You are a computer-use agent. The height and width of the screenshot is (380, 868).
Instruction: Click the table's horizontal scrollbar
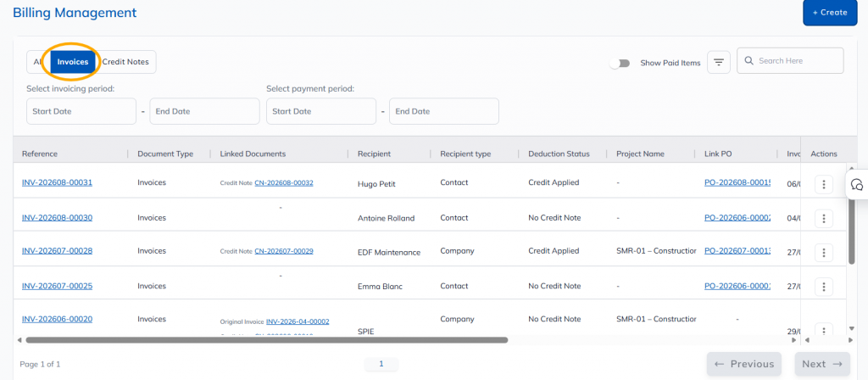tap(266, 340)
